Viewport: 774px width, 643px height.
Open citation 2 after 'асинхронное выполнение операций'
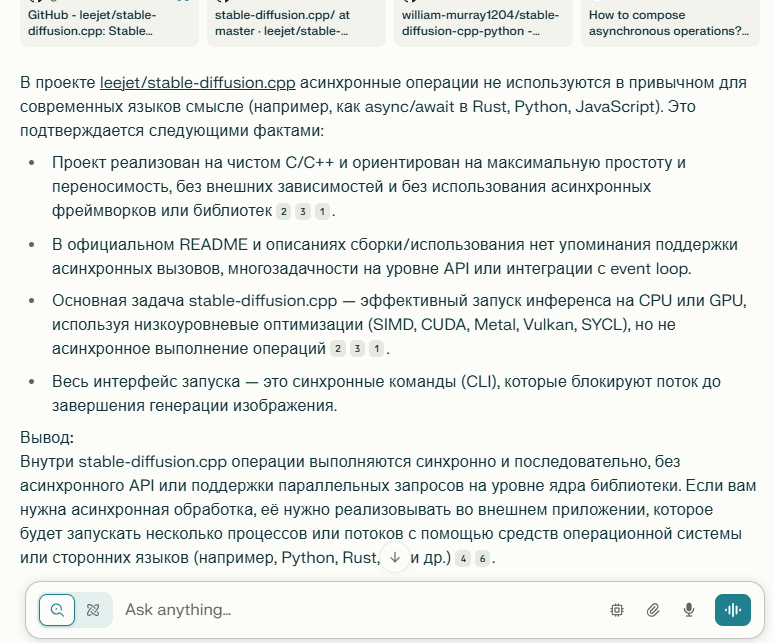(x=338, y=349)
